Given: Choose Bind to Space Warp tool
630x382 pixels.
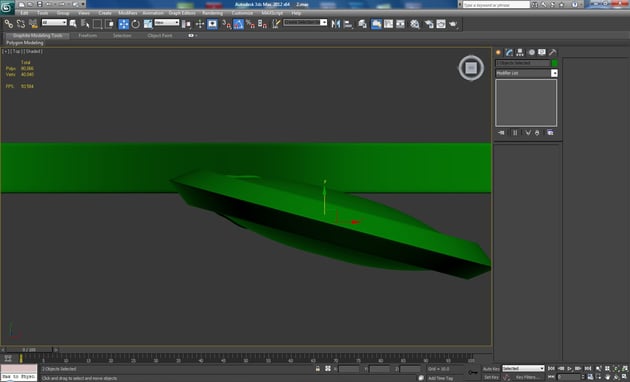Looking at the screenshot, I should 33,24.
